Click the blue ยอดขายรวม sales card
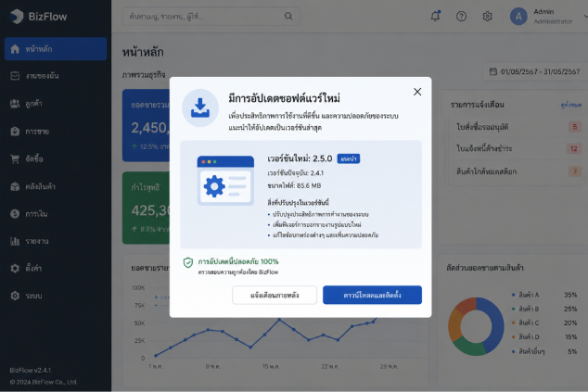 (147, 125)
